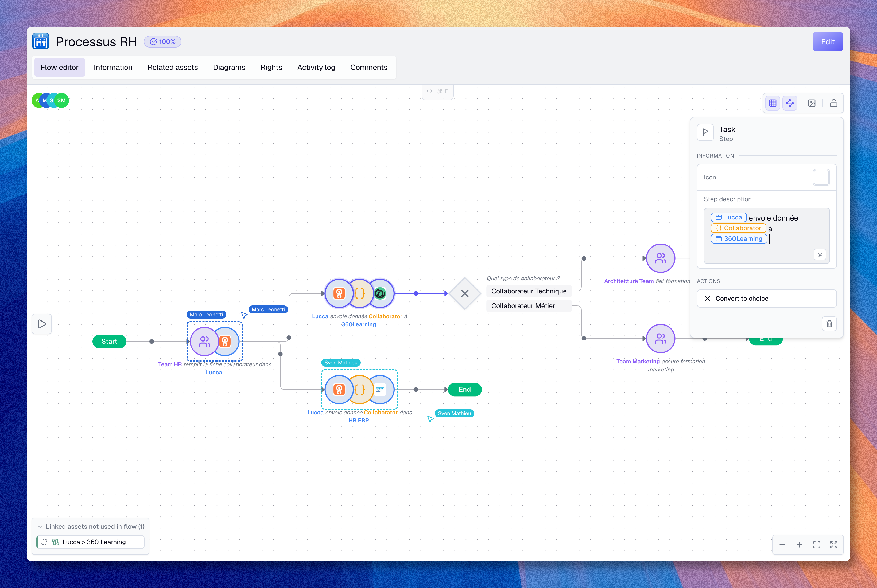
Task: Click 360Learning tag in step description
Action: tap(739, 239)
